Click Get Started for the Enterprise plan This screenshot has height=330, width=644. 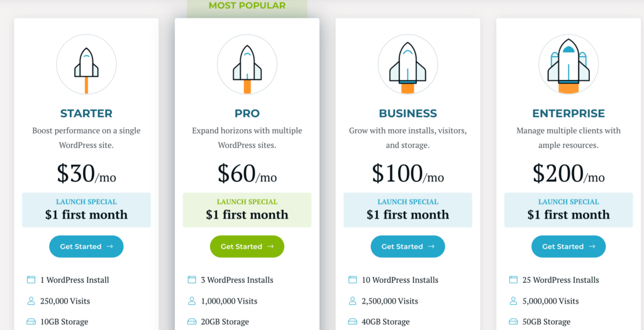click(x=569, y=246)
